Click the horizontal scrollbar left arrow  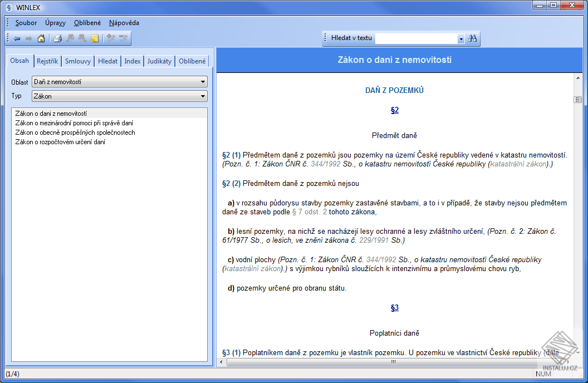[221, 362]
